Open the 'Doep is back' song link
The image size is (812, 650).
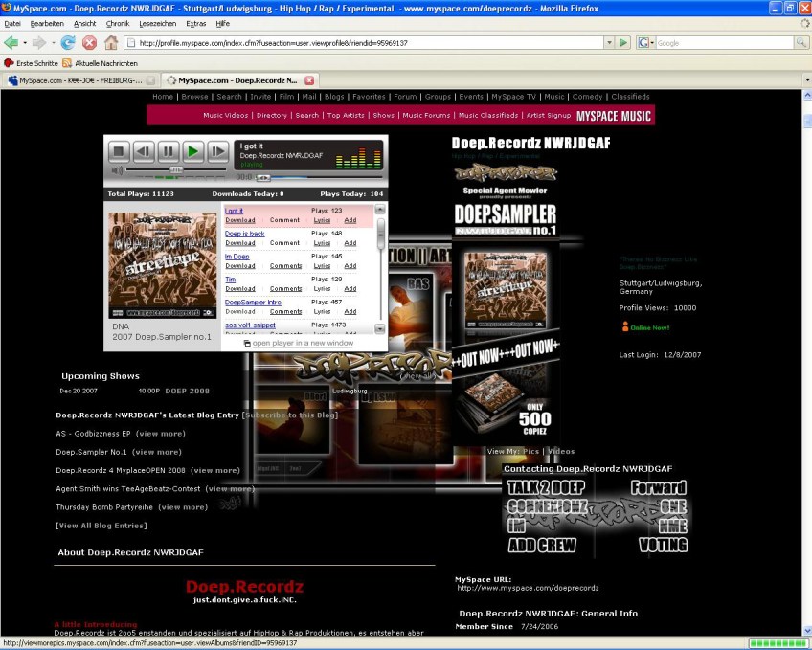tap(245, 234)
